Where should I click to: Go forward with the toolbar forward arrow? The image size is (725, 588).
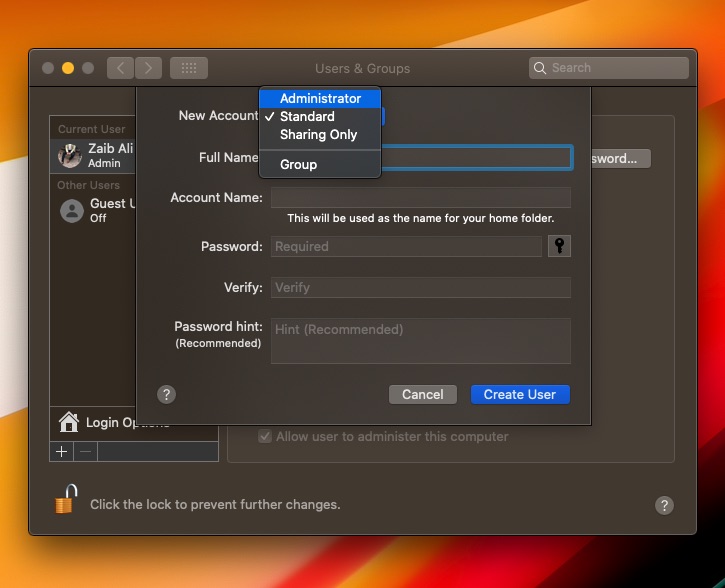click(148, 68)
